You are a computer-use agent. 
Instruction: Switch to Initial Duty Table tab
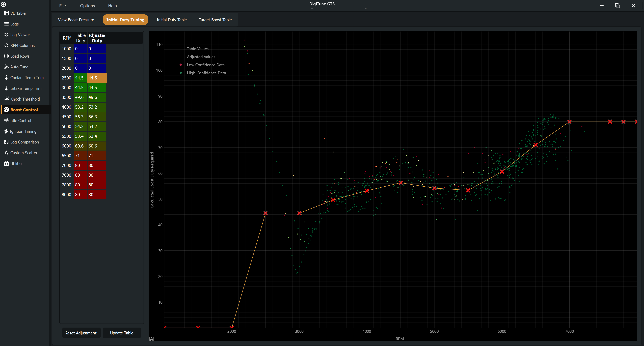(172, 20)
